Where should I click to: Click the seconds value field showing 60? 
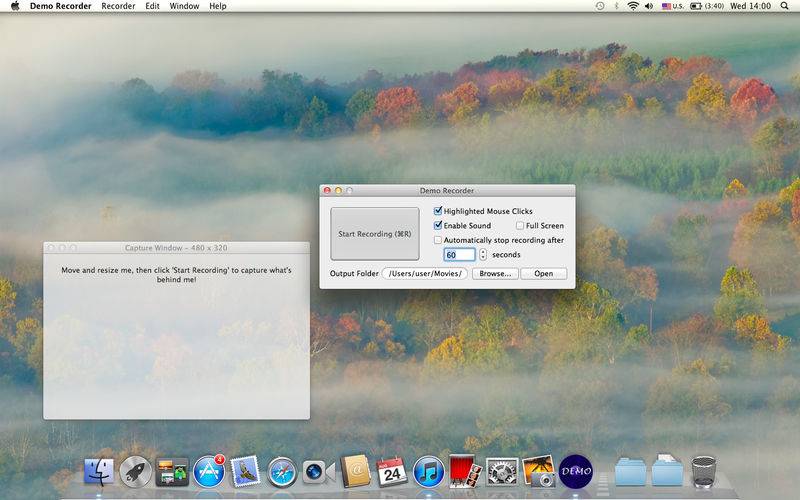(x=460, y=255)
